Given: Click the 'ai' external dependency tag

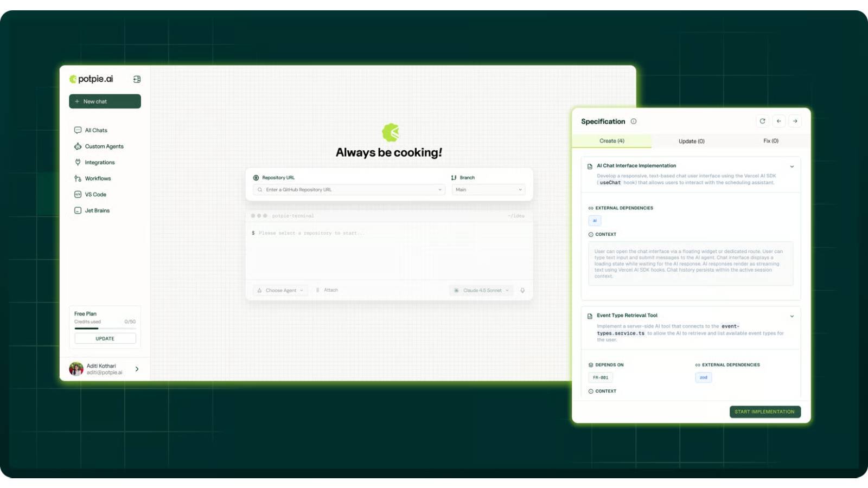Looking at the screenshot, I should (x=595, y=221).
